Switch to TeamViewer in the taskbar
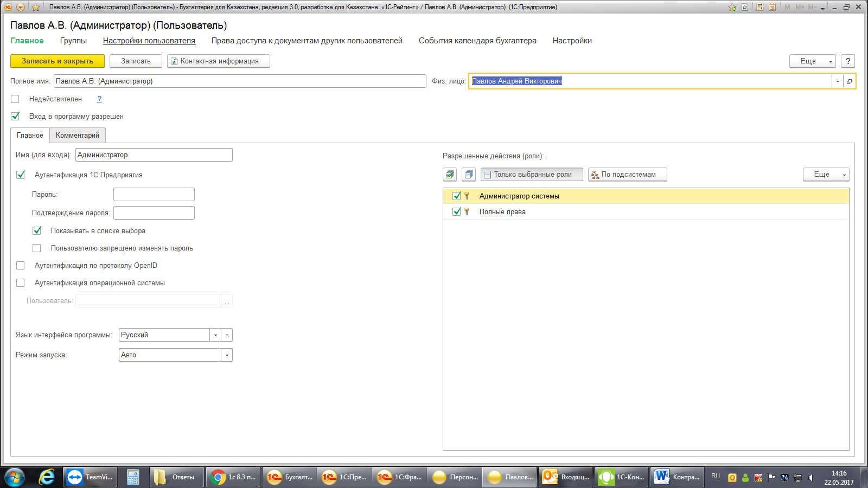868x488 pixels. (90, 477)
